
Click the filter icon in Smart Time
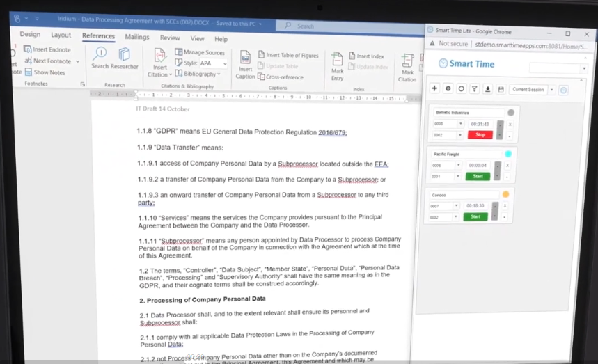pyautogui.click(x=474, y=89)
